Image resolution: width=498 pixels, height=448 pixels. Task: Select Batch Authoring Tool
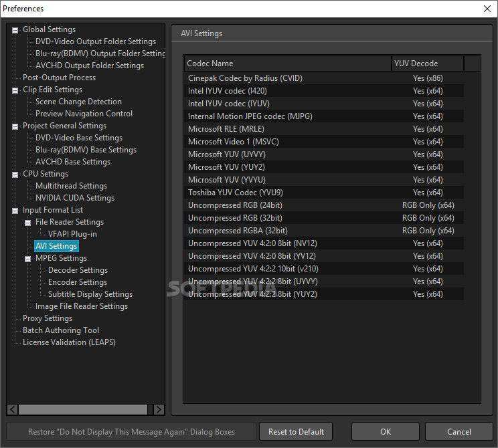point(61,331)
